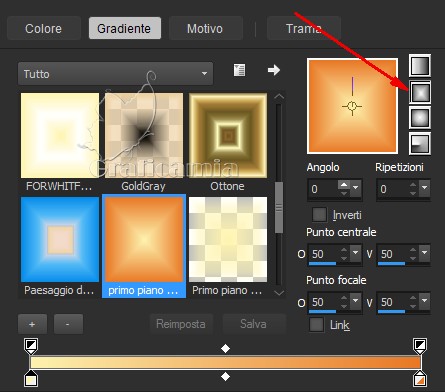Select the orange primo piano gradient thumbnail
Screen dimensions: 445x392
pyautogui.click(x=144, y=239)
